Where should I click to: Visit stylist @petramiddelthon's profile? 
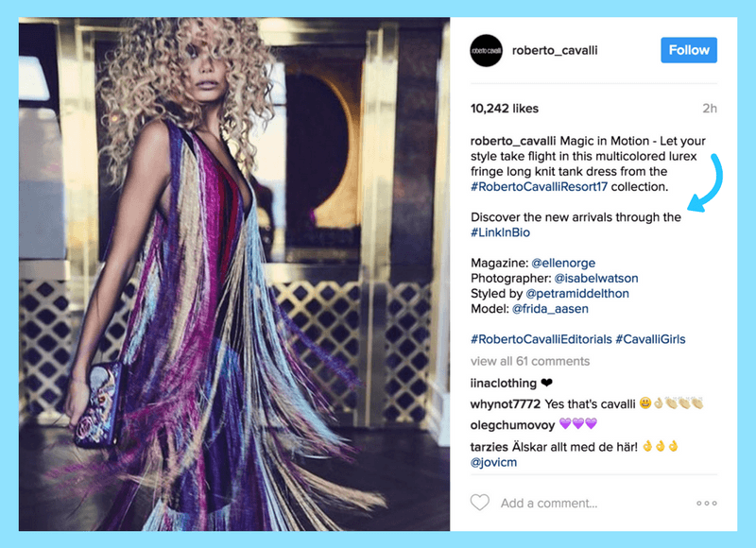point(577,294)
